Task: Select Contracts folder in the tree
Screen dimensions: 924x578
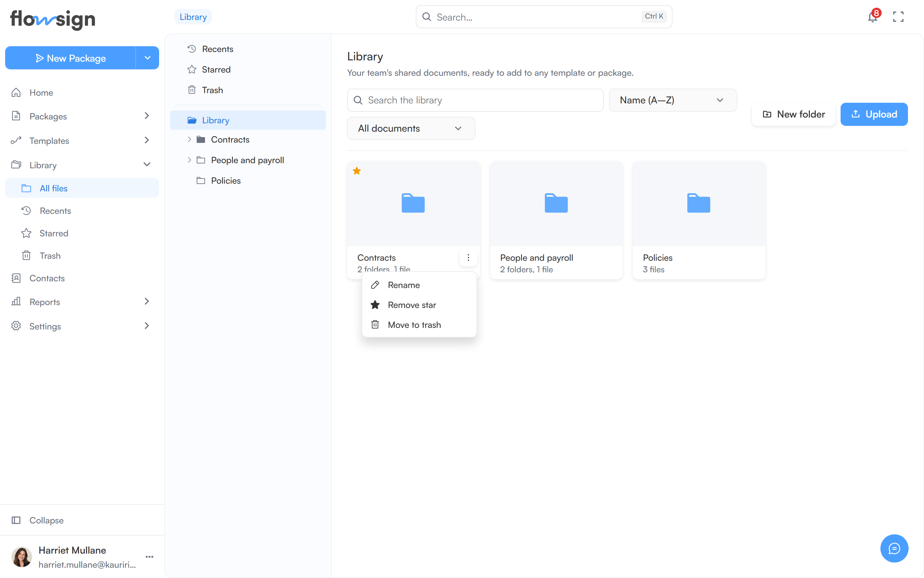Action: point(230,140)
